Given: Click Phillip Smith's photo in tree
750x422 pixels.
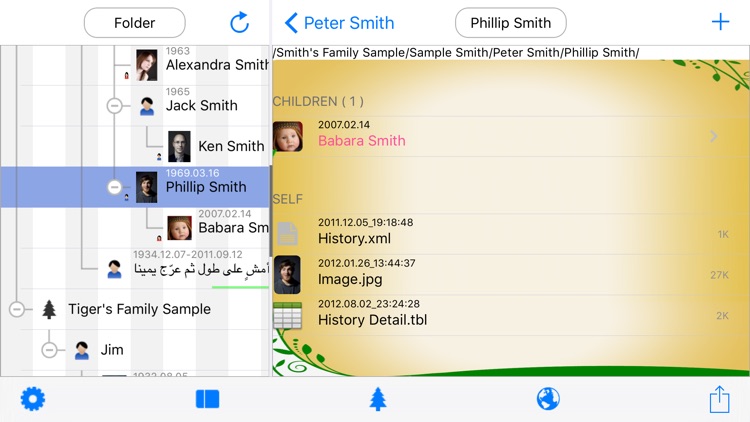Looking at the screenshot, I should point(147,187).
